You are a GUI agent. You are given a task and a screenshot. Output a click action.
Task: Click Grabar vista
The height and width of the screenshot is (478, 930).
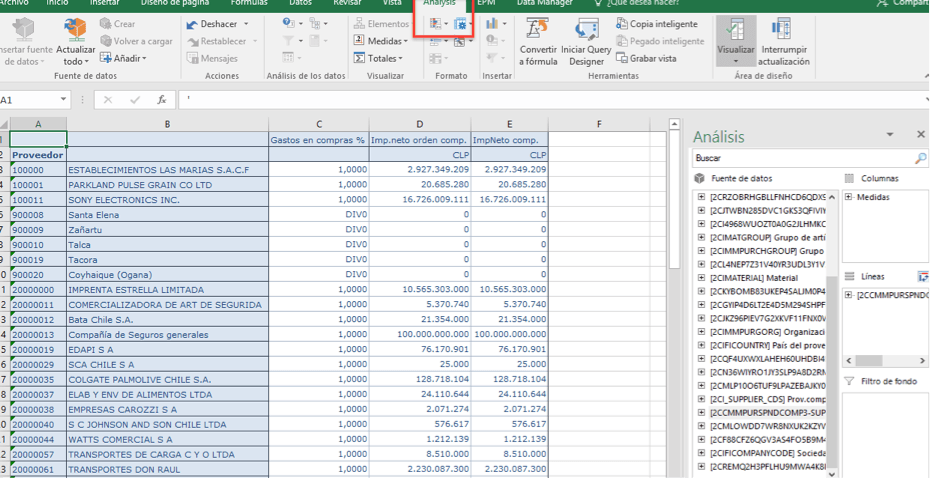pos(646,58)
